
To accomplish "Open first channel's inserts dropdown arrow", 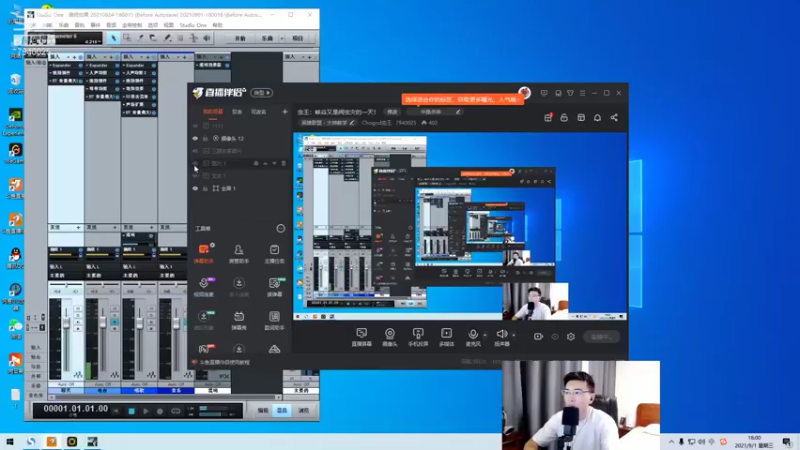I will [x=68, y=57].
